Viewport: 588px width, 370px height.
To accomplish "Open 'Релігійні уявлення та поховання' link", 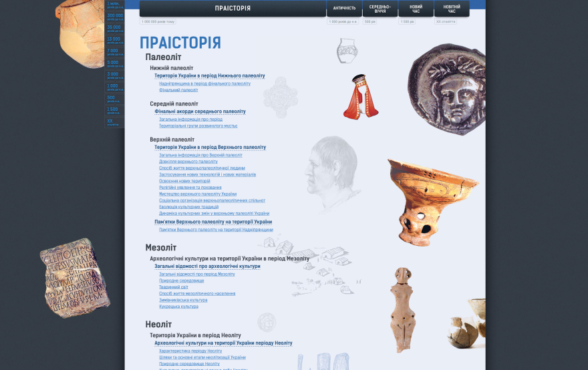I will click(190, 188).
